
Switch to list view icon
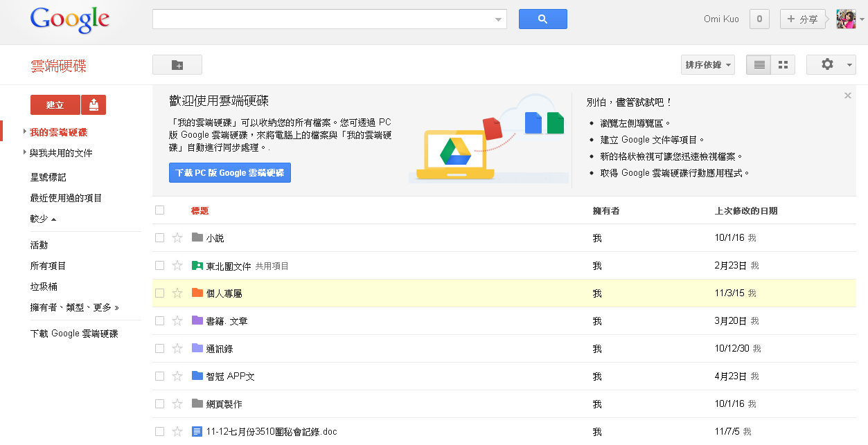pyautogui.click(x=759, y=65)
